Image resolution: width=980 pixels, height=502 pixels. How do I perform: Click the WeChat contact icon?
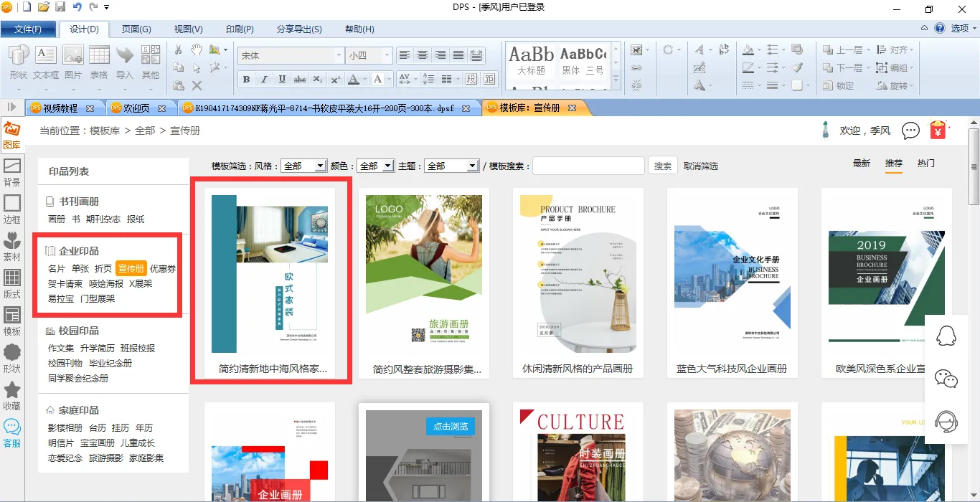946,379
